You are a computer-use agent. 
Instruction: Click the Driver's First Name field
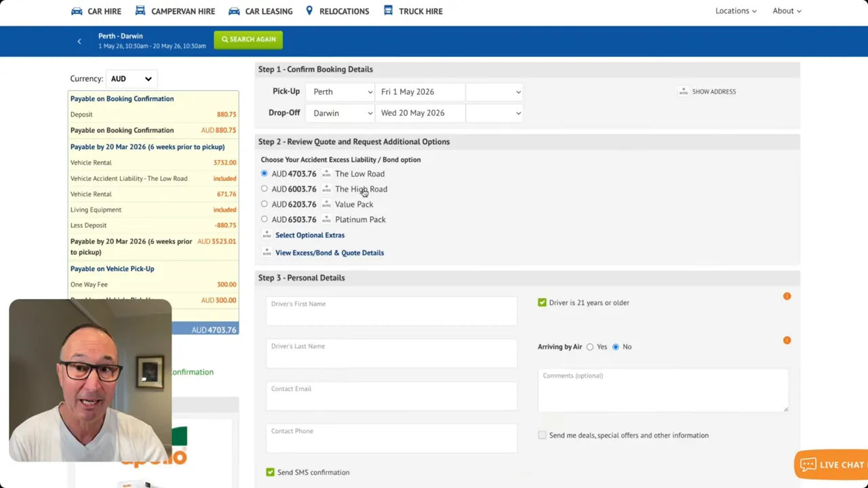coord(391,310)
